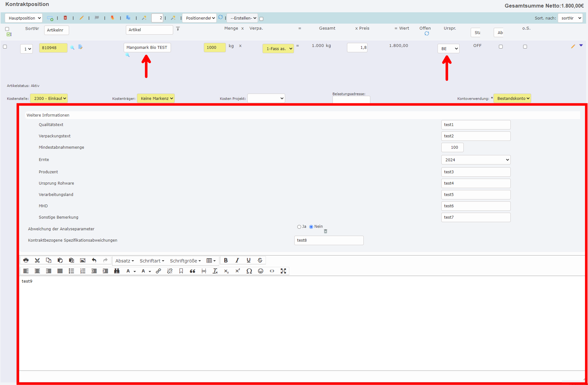Screen dimensions: 588x385
Task: Click the Ab button in the header row
Action: coord(500,32)
